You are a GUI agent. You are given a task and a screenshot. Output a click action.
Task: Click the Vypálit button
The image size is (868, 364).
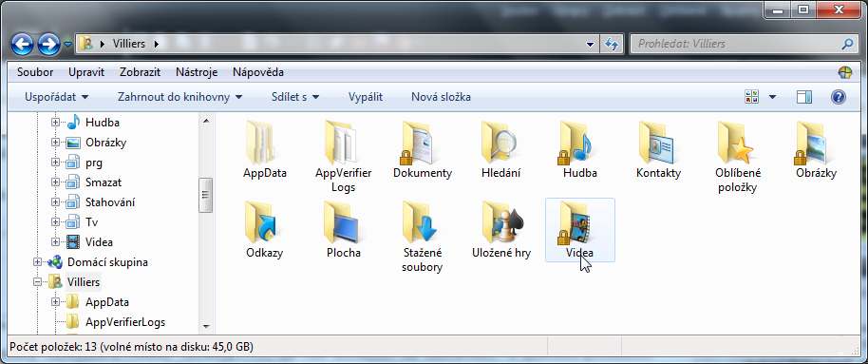click(366, 97)
